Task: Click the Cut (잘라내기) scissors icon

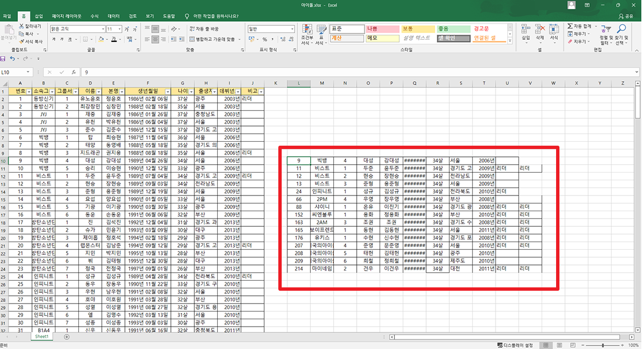Action: (x=22, y=26)
